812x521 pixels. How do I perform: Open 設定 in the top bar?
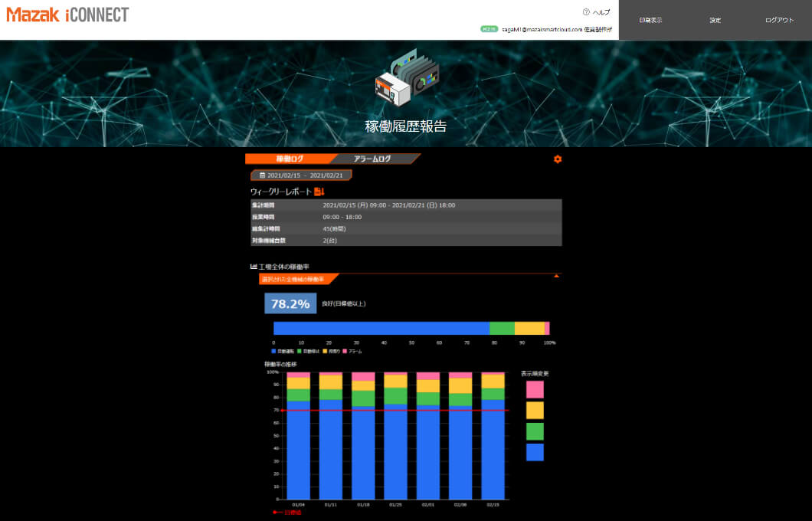coord(715,20)
